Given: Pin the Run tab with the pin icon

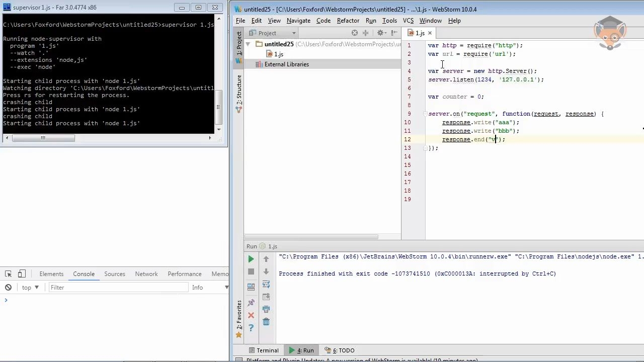Looking at the screenshot, I should click(251, 303).
